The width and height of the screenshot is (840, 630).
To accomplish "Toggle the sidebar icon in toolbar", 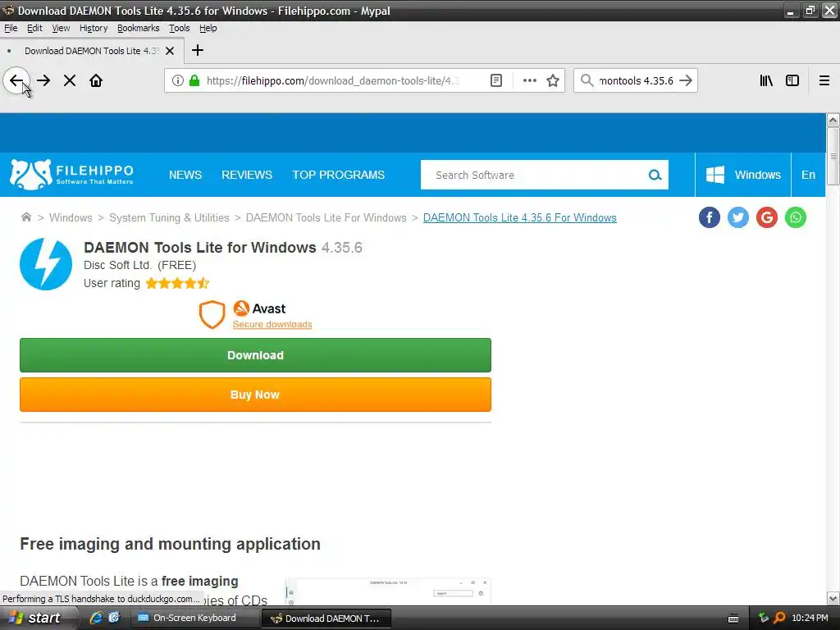I will (x=792, y=80).
